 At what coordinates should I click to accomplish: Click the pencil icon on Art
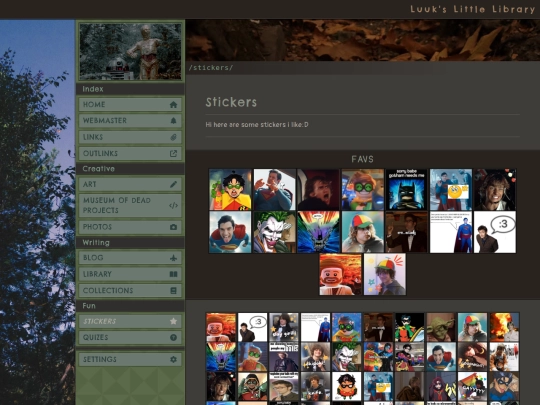[x=173, y=184]
